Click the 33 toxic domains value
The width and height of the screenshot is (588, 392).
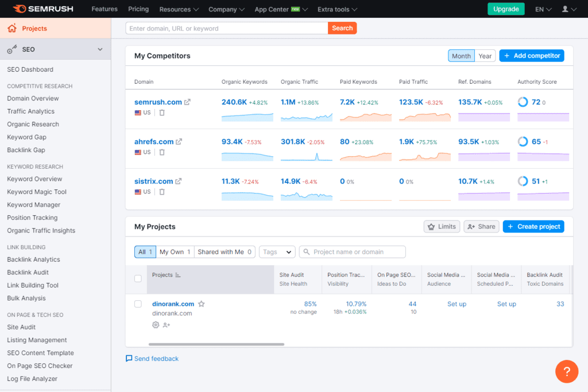click(x=560, y=304)
